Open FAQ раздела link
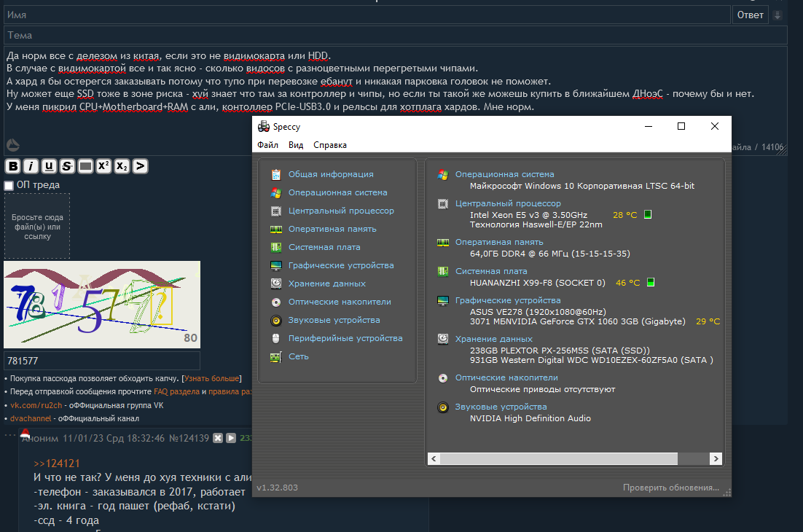Viewport: 803px width, 532px height. coord(176,391)
